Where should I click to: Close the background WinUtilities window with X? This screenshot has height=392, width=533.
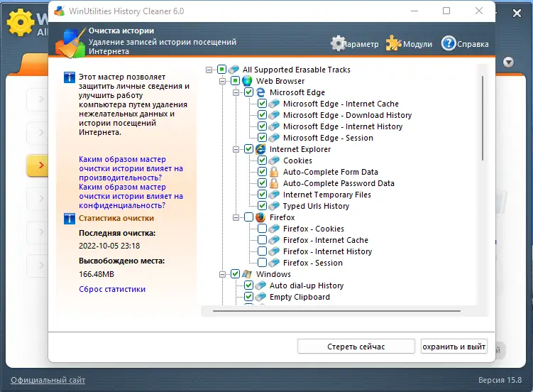[x=517, y=13]
